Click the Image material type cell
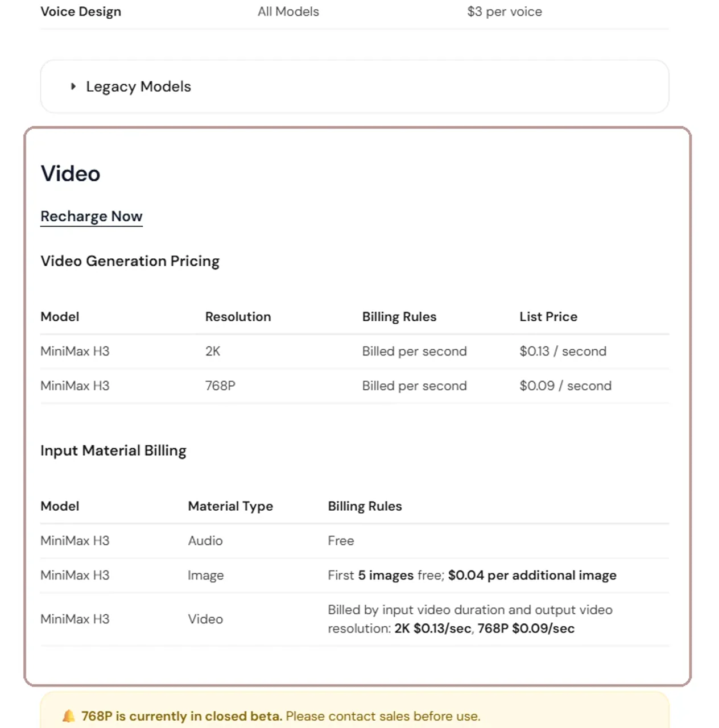The width and height of the screenshot is (719, 728). (206, 576)
